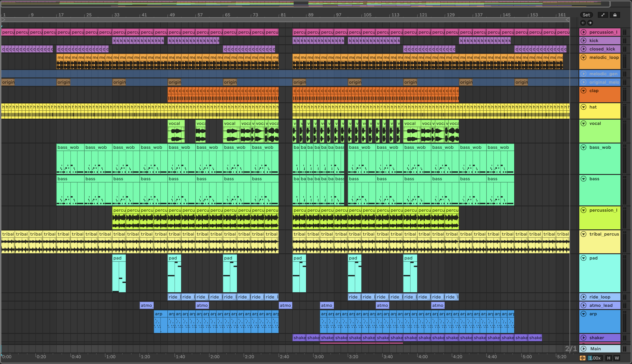Toggle the H optimize height button
The width and height of the screenshot is (632, 364).
point(609,358)
